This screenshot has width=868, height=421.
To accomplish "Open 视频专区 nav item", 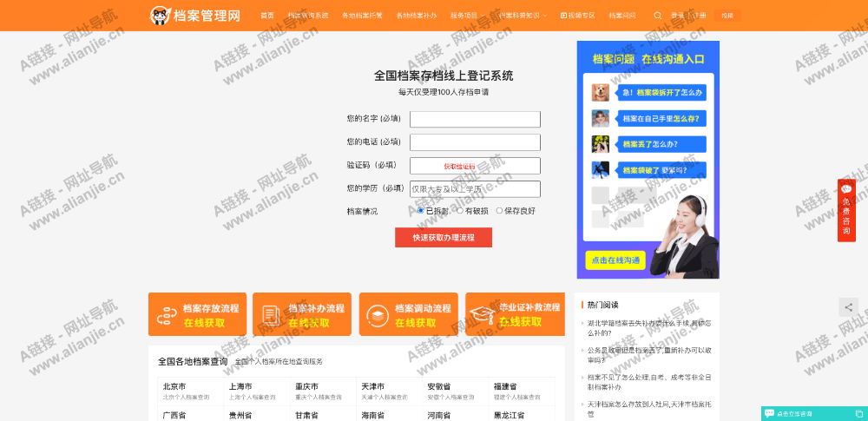I will [x=578, y=16].
